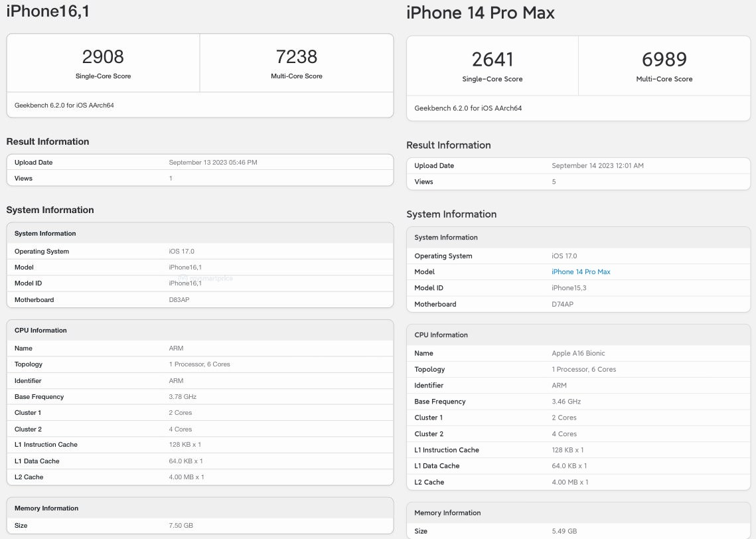The height and width of the screenshot is (539, 756).
Task: Click iOS 17.0 value in iPhone16,1 panel
Action: pyautogui.click(x=181, y=252)
